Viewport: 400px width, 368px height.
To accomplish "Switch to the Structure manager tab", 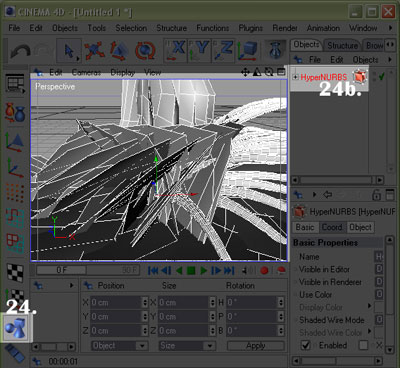I will (343, 45).
